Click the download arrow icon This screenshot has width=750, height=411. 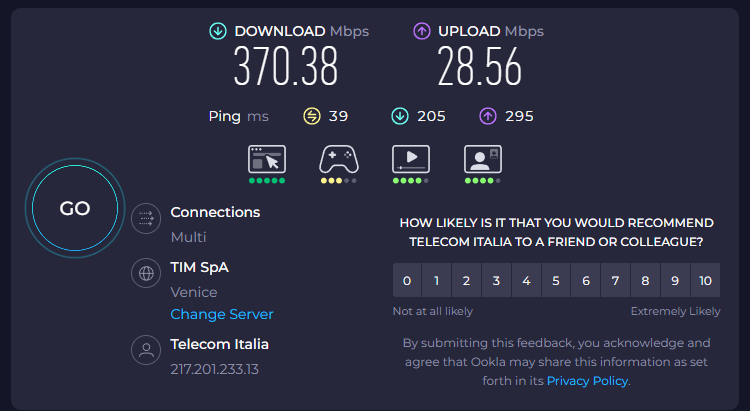(x=217, y=31)
